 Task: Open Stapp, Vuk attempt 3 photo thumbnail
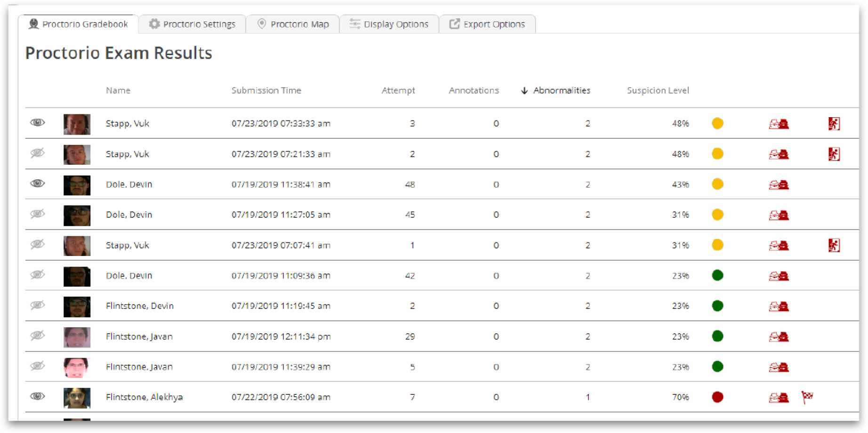[x=77, y=124]
